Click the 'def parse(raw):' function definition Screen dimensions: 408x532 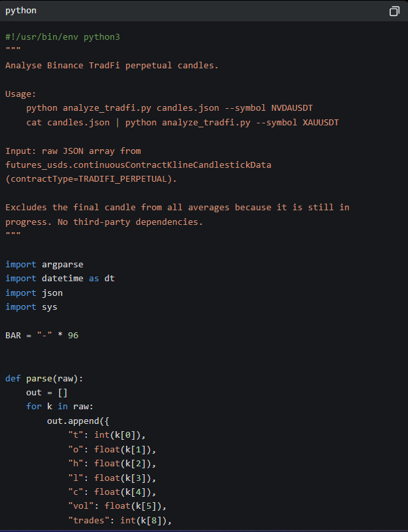(44, 378)
